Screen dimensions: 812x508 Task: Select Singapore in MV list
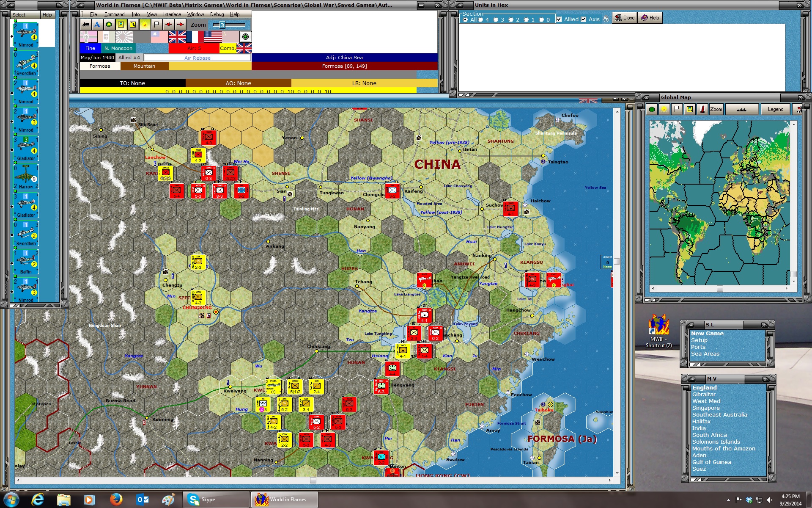[x=705, y=408]
